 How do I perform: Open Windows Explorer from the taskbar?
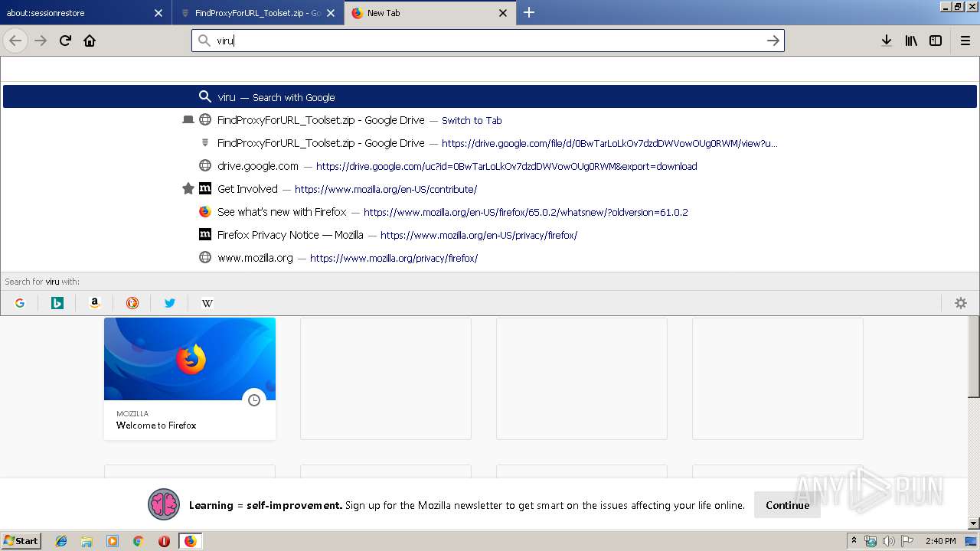point(87,541)
